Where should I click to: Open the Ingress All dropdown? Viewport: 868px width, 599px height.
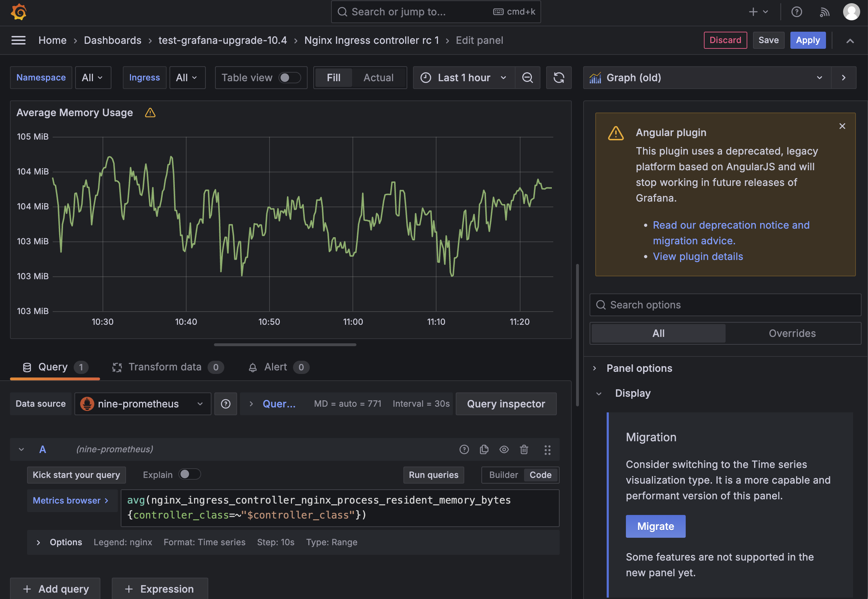187,78
